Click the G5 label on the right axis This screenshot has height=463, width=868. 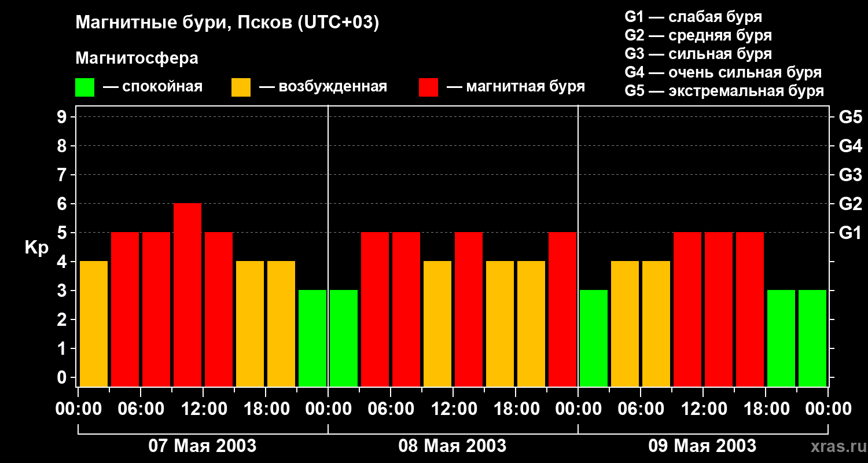(851, 117)
